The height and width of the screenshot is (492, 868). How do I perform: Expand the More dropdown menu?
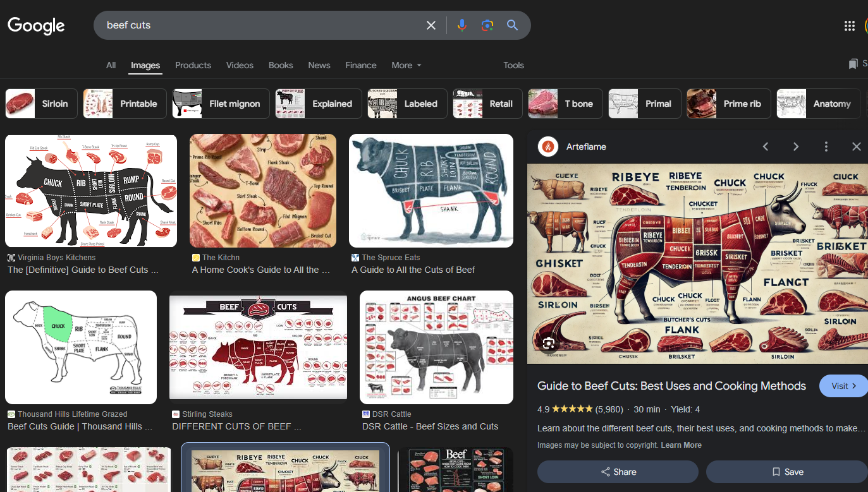tap(406, 65)
